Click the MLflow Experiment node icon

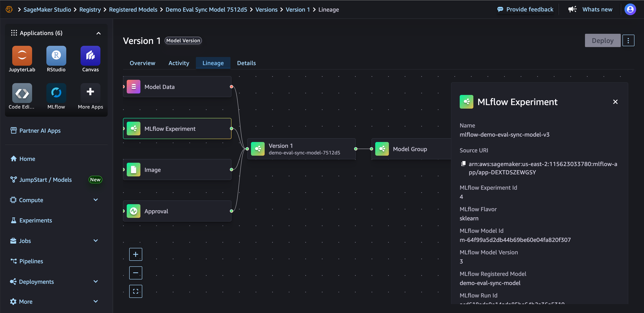(134, 128)
